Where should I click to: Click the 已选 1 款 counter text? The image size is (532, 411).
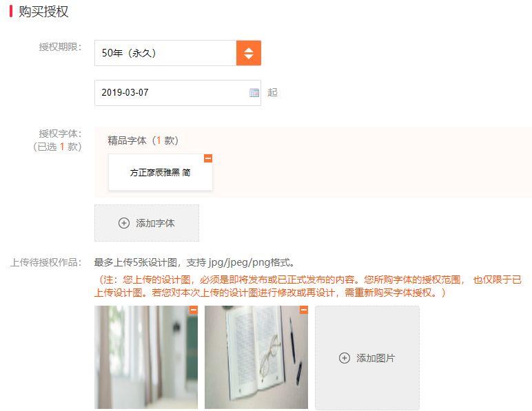pos(57,147)
